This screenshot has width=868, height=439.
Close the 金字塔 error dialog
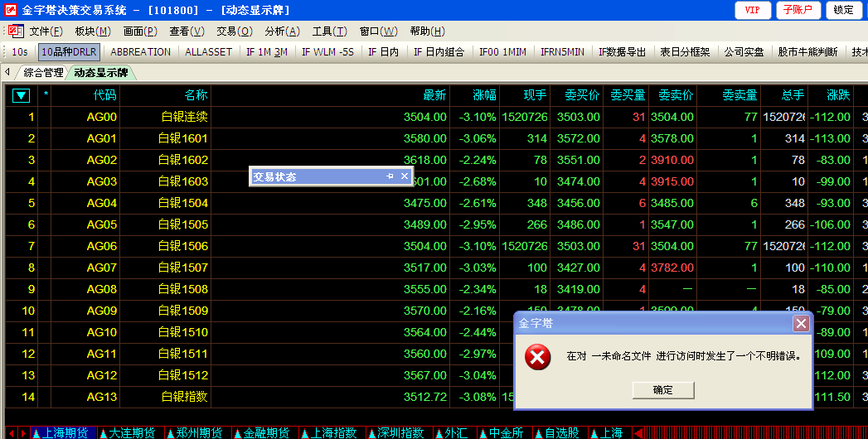tap(801, 324)
